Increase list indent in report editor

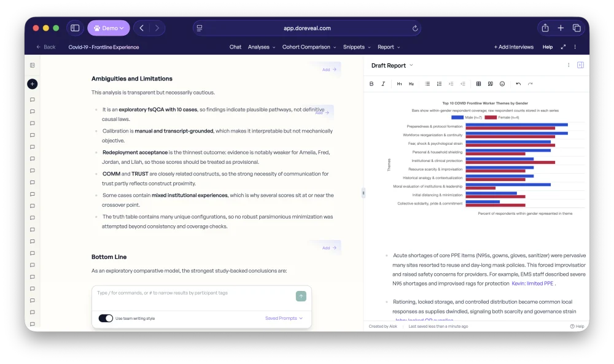(x=451, y=83)
